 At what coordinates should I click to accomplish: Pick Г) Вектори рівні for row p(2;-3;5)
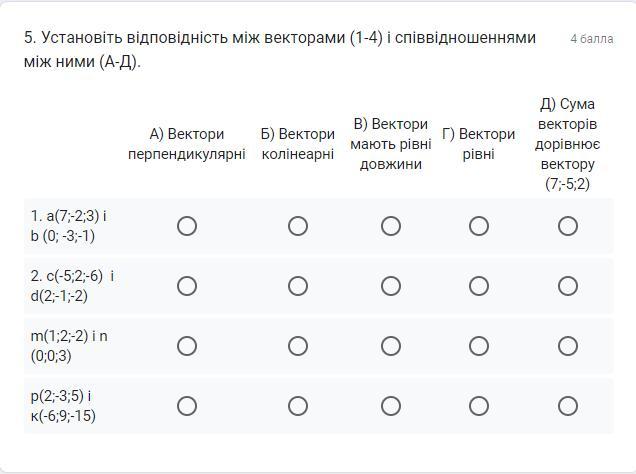(x=479, y=406)
